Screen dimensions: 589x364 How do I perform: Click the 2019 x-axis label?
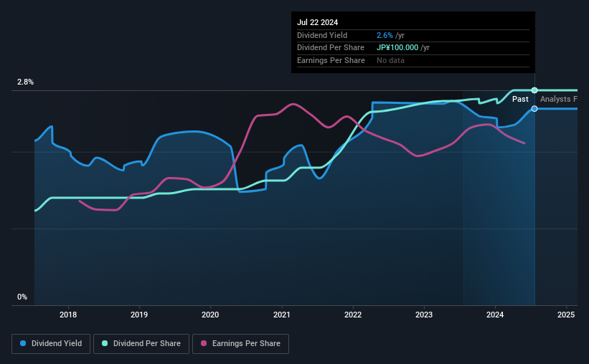139,315
